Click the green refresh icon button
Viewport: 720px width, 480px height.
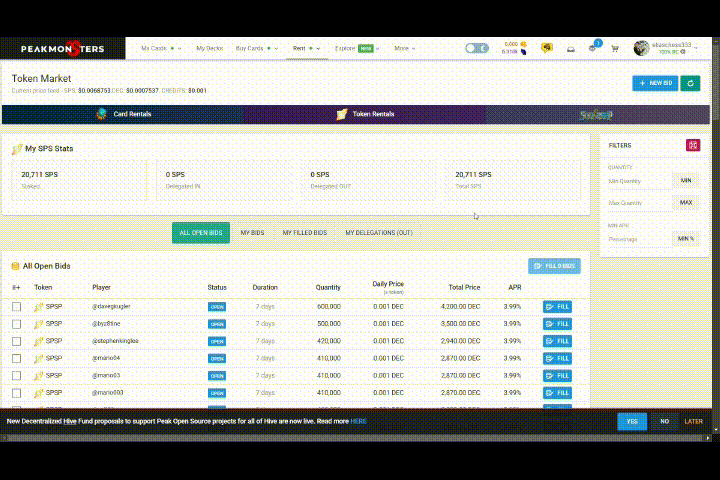(690, 83)
